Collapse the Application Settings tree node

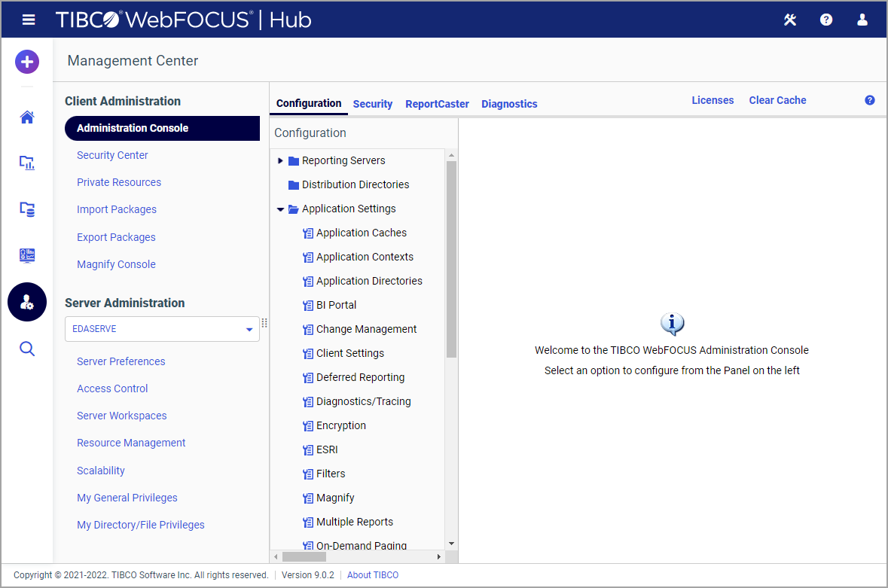[280, 209]
